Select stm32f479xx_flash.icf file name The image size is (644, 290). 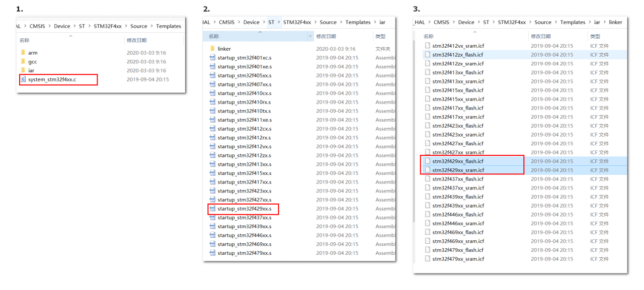coord(458,250)
